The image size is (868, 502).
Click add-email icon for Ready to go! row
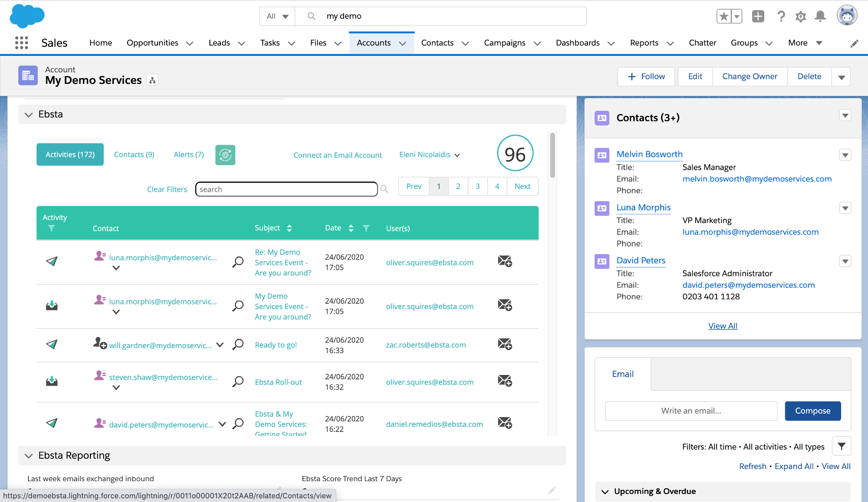[x=505, y=344]
